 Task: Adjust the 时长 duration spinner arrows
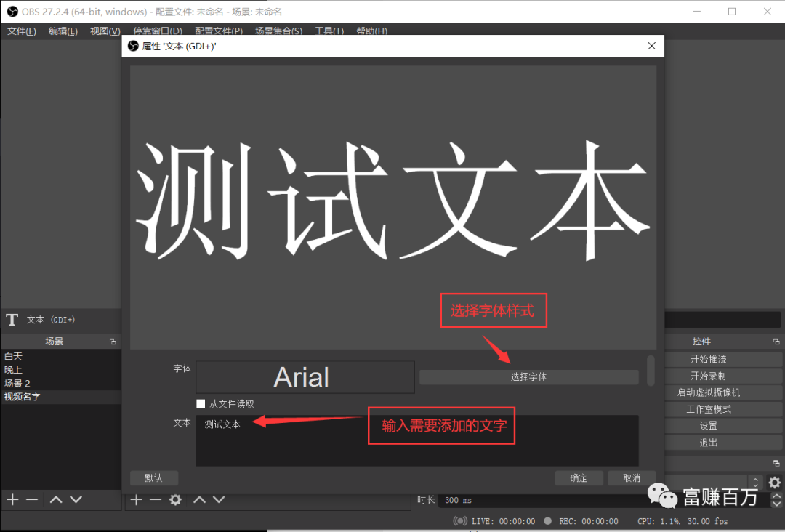tap(776, 500)
